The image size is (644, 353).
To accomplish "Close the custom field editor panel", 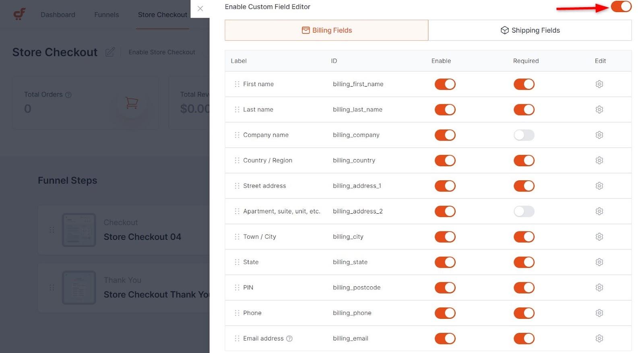I will coord(200,8).
